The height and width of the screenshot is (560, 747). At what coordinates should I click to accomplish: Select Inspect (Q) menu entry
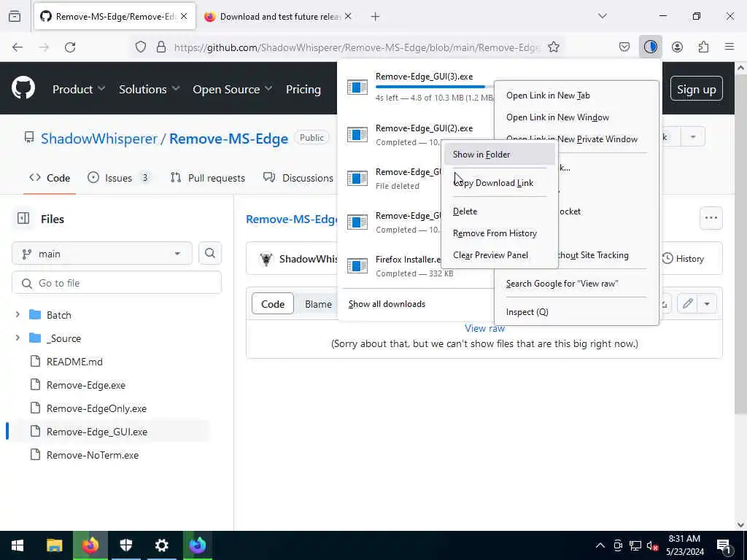point(576,312)
